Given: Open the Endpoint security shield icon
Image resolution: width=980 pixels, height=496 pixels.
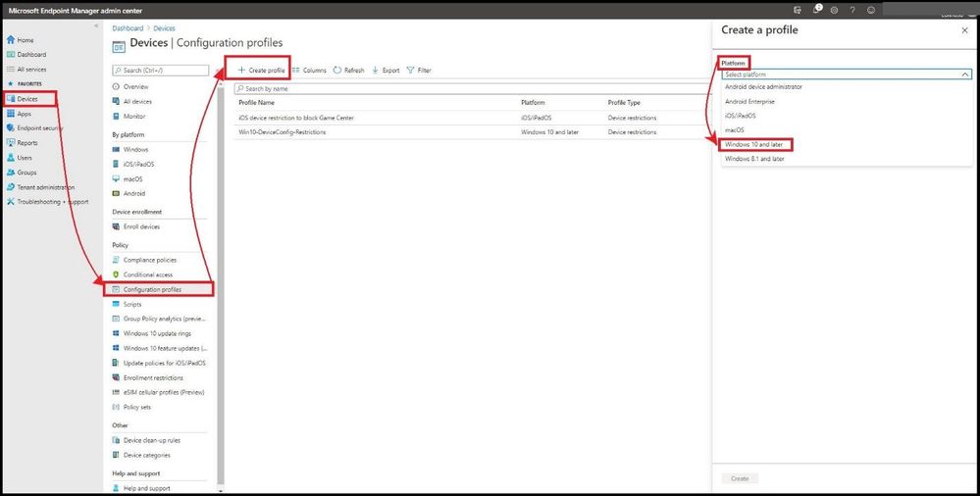Looking at the screenshot, I should (x=11, y=128).
